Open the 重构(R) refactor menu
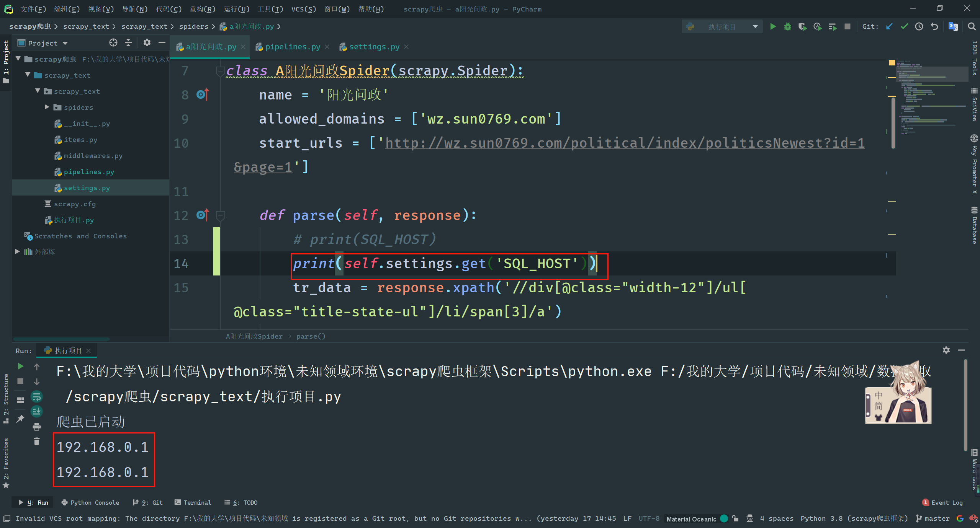980x528 pixels. pyautogui.click(x=203, y=9)
